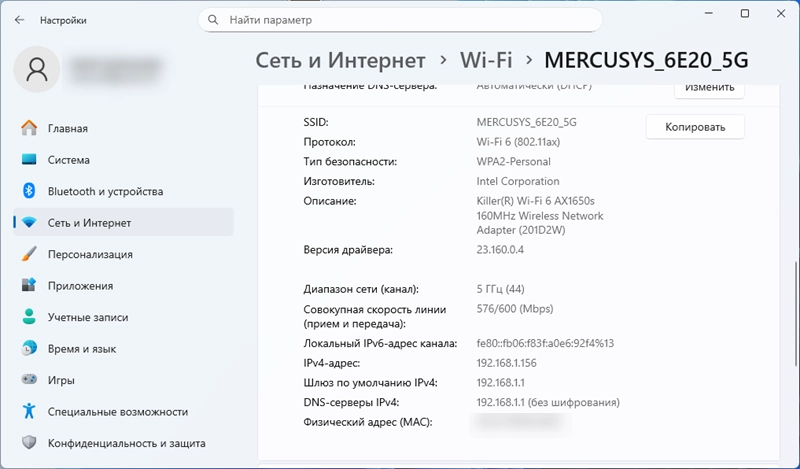800x469 pixels.
Task: Click the Персонализация brush icon
Action: pyautogui.click(x=29, y=254)
